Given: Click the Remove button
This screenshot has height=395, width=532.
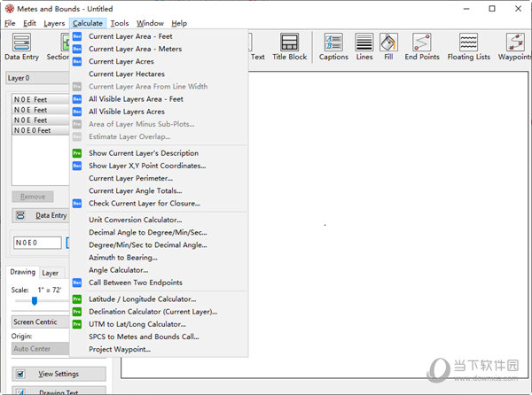Looking at the screenshot, I should [33, 197].
